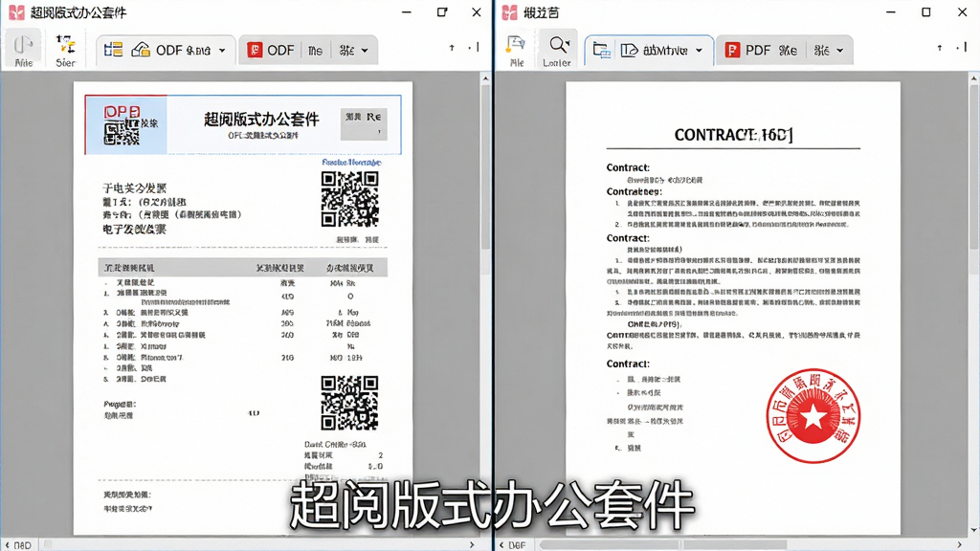The height and width of the screenshot is (551, 980).
Task: Click the scroll-left arrow at the contract window bottom
Action: tap(501, 544)
